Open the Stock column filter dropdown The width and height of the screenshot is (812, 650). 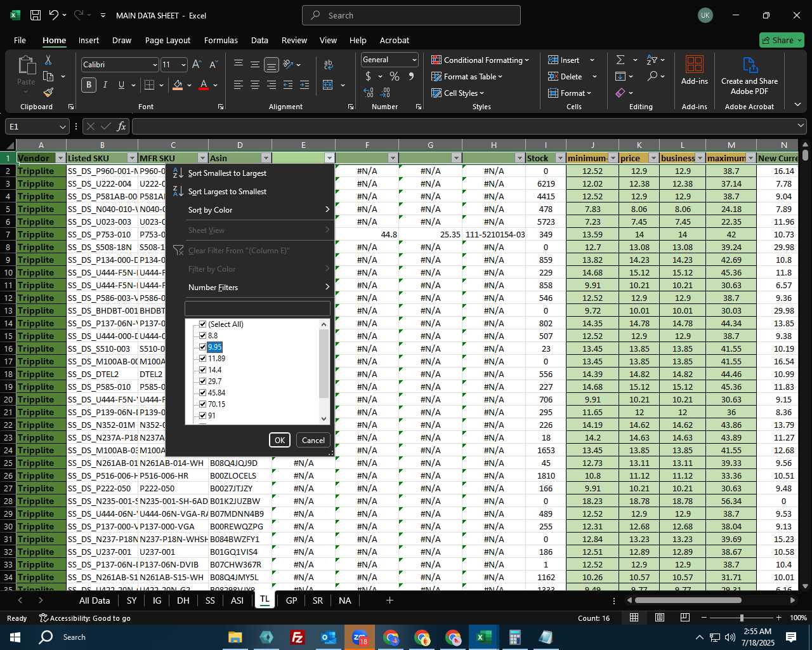tap(560, 158)
